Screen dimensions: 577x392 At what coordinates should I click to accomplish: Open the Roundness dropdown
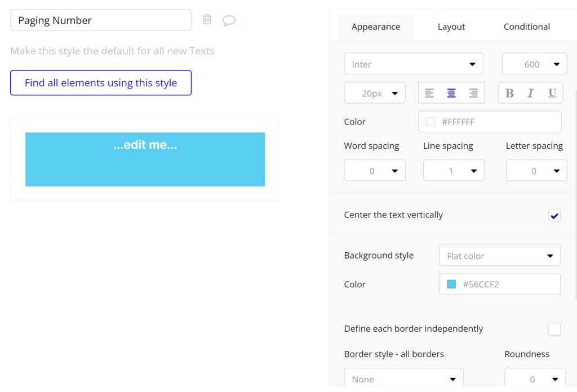pos(535,378)
